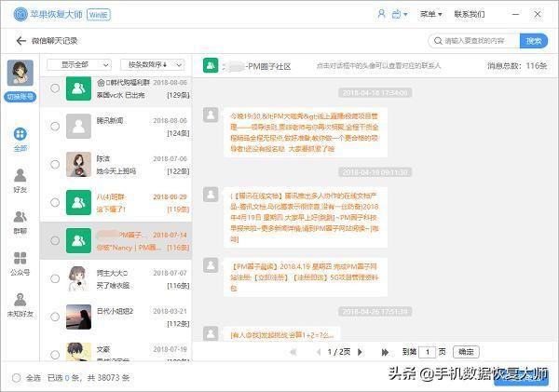The image size is (559, 392).
Task: Click the 切换账号 button
Action: point(20,97)
